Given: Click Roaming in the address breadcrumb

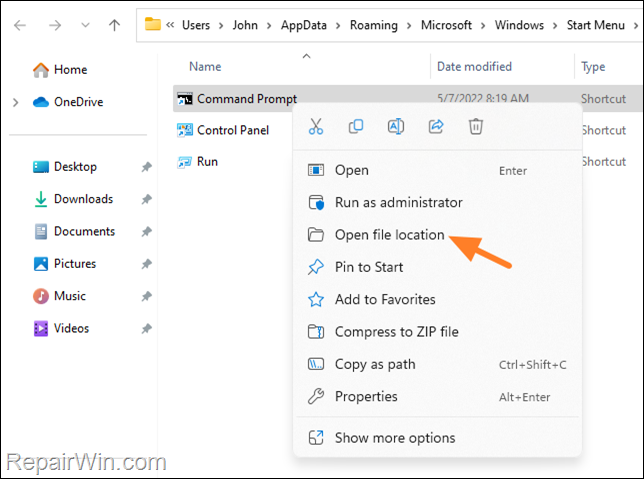Looking at the screenshot, I should 374,25.
